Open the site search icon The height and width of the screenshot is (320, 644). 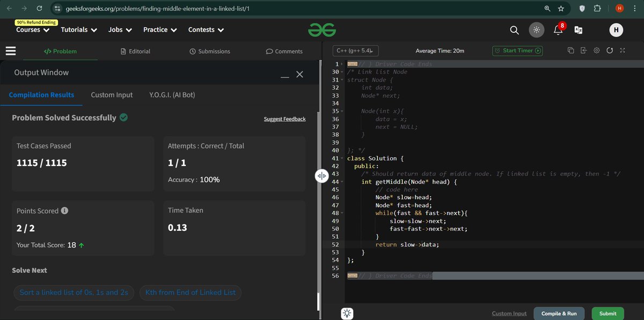pyautogui.click(x=514, y=30)
